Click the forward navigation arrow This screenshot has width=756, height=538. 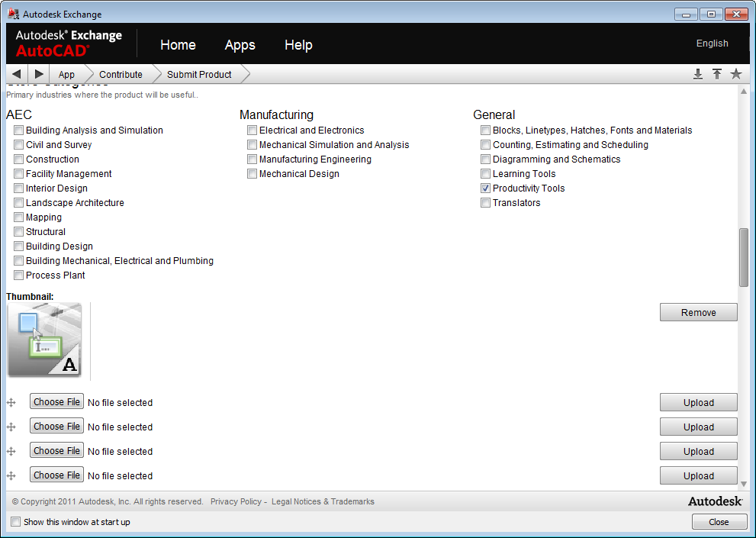(x=40, y=74)
